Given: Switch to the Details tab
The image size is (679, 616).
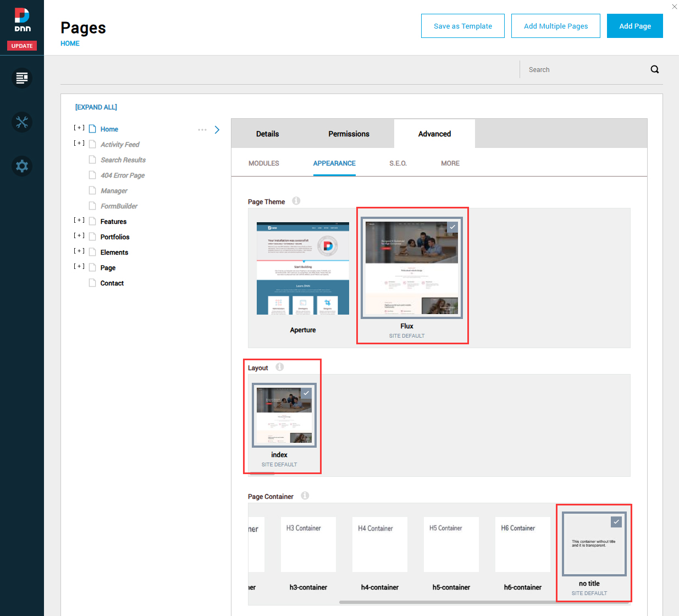Looking at the screenshot, I should pos(268,134).
